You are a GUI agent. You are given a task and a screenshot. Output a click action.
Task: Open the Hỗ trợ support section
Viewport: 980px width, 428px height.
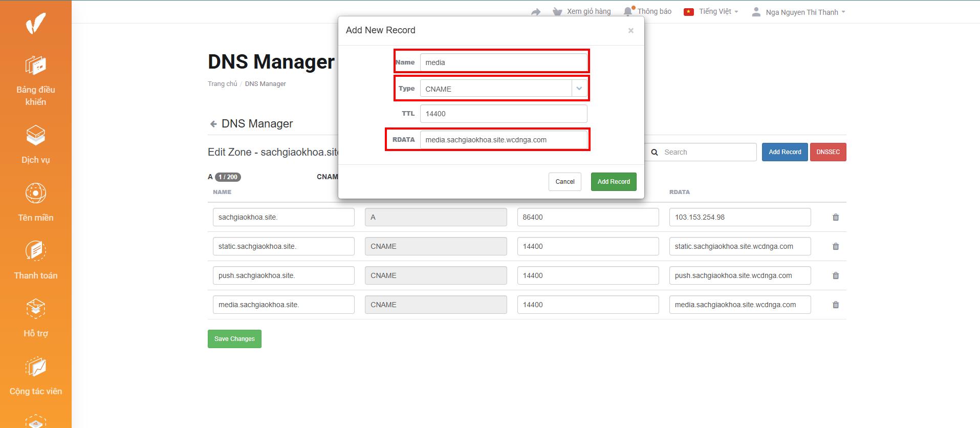coord(35,318)
